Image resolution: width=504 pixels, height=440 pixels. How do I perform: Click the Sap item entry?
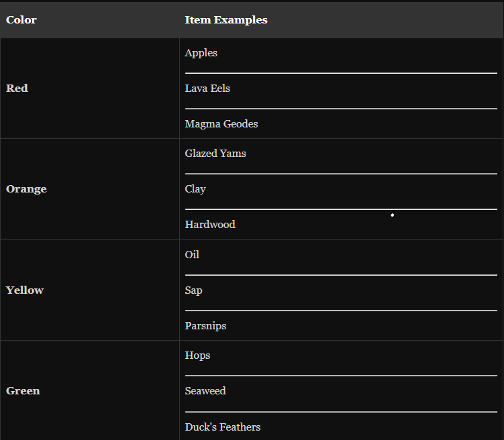193,290
